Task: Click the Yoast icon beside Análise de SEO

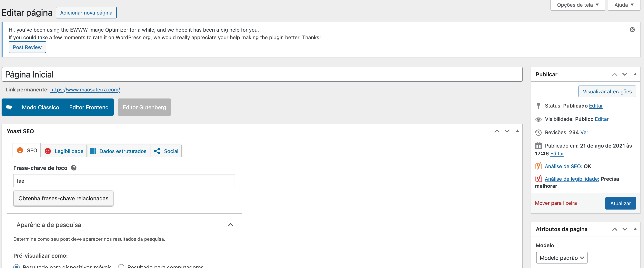Action: [x=538, y=166]
